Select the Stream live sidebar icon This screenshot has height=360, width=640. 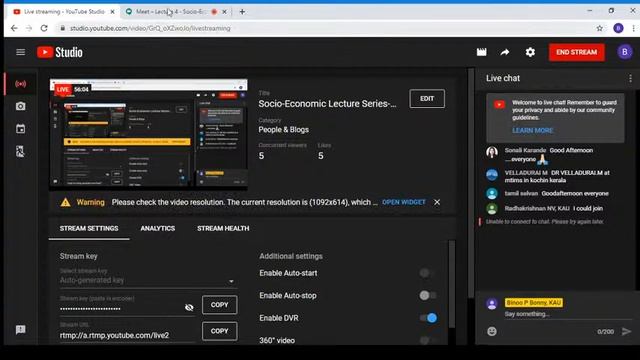click(x=20, y=84)
